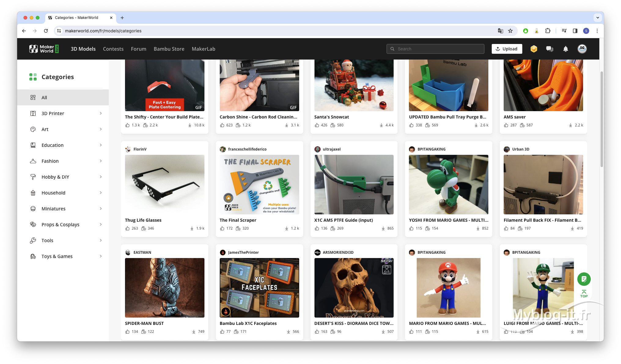The height and width of the screenshot is (364, 621).
Task: Open UPDATED Bambu Pull Tray thumbnail
Action: (449, 85)
